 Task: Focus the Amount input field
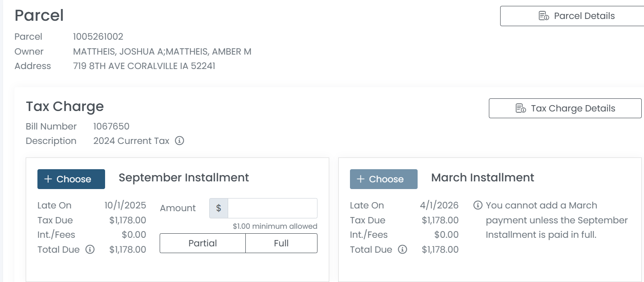point(272,208)
